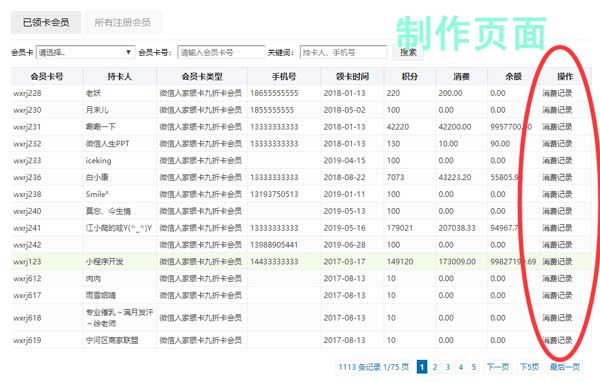Click cardholder name Smile*
The image size is (600, 382).
97,194
